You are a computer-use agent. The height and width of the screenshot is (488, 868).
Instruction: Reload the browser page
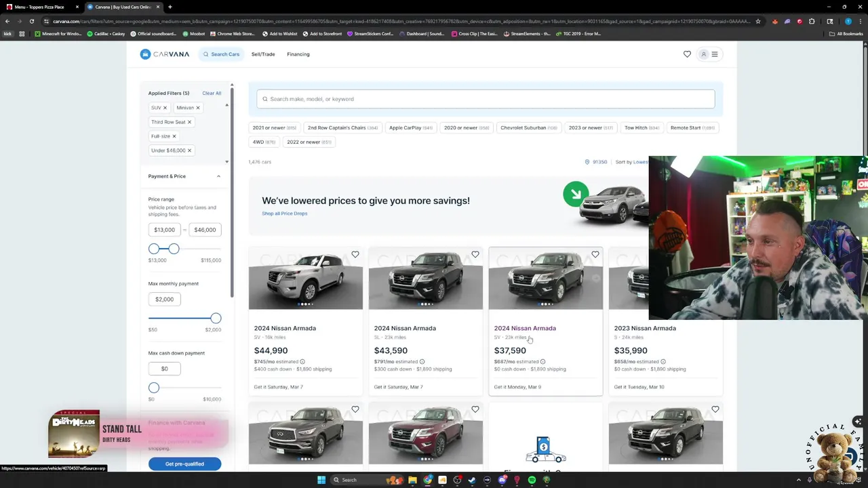click(x=31, y=21)
